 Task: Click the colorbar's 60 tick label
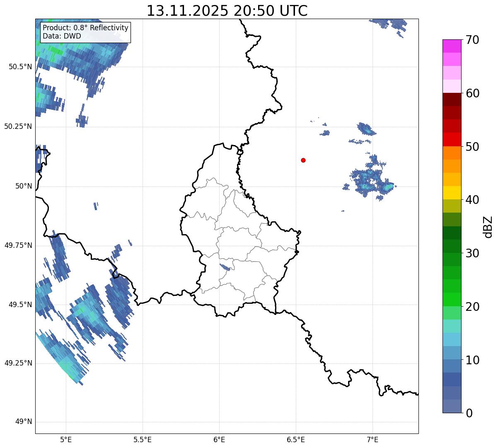click(x=472, y=93)
